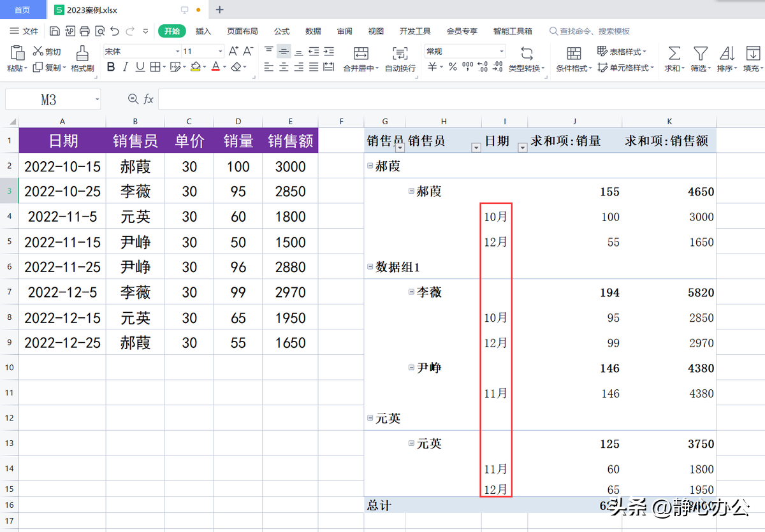Open Table Style (表格样式) dropdown
The width and height of the screenshot is (765, 532).
pos(622,51)
